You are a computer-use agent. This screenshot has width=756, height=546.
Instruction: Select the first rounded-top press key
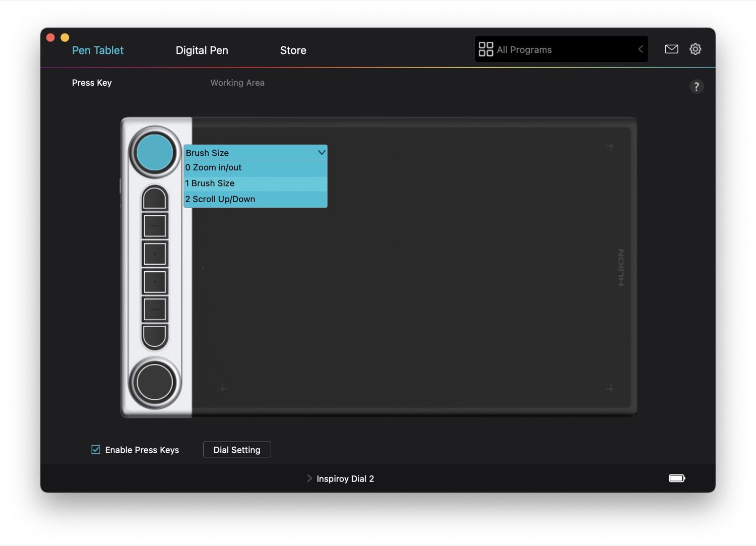point(155,198)
